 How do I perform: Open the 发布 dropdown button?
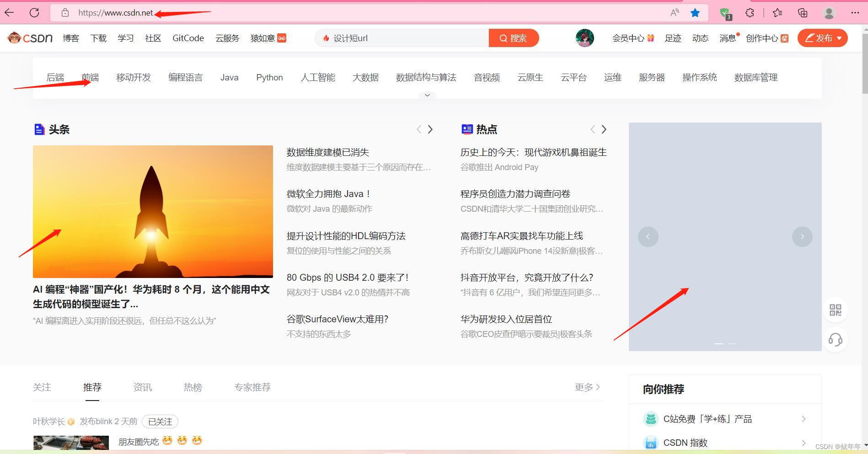(x=823, y=38)
